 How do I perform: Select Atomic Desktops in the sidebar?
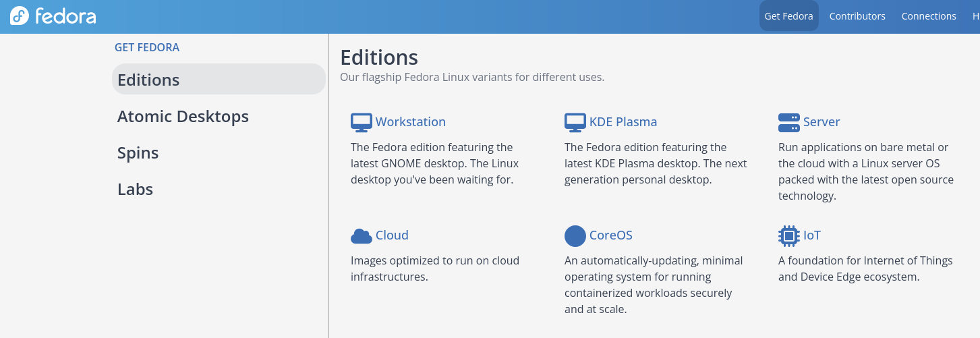(x=183, y=116)
